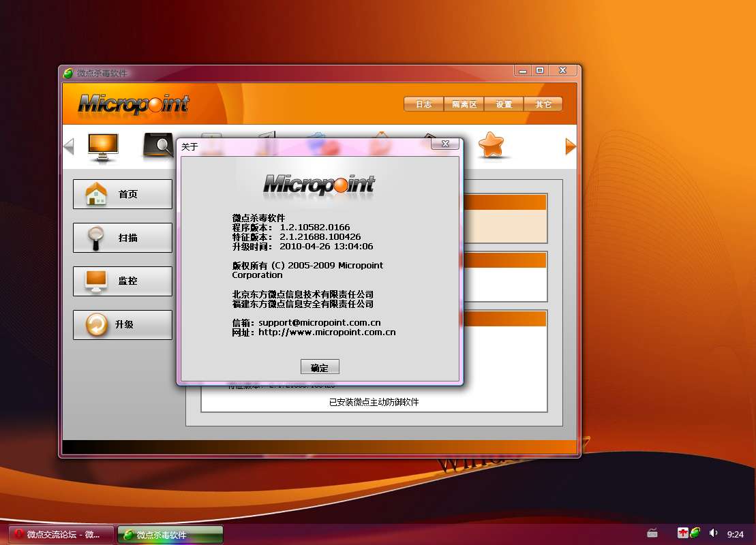Close the 关于 dialog with its X
The image size is (756, 545).
[445, 144]
